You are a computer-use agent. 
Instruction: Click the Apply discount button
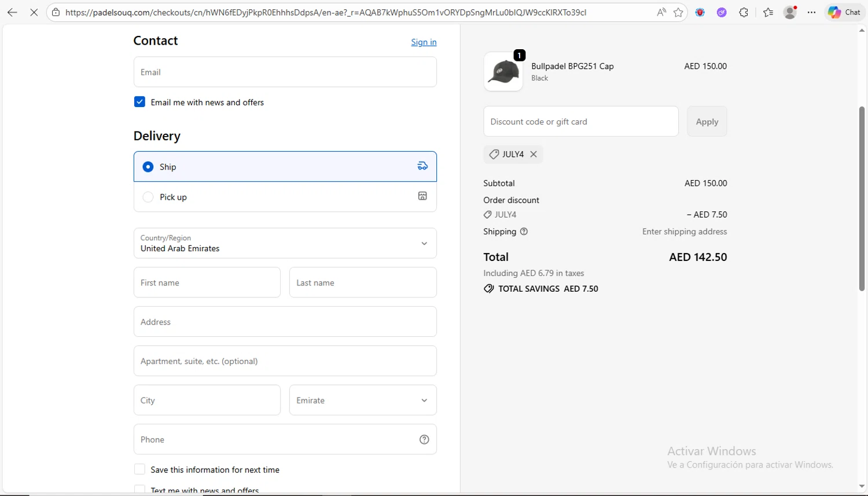[707, 122]
